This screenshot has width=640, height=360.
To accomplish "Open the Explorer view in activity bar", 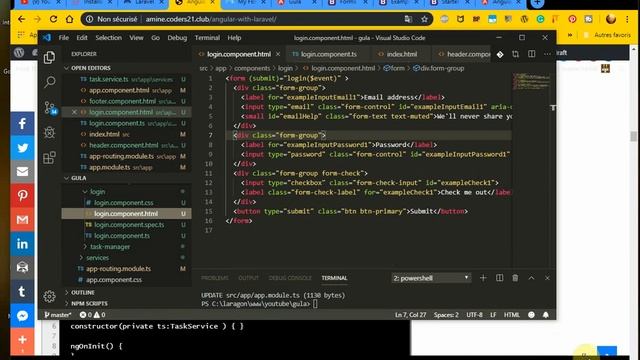I will click(x=49, y=58).
